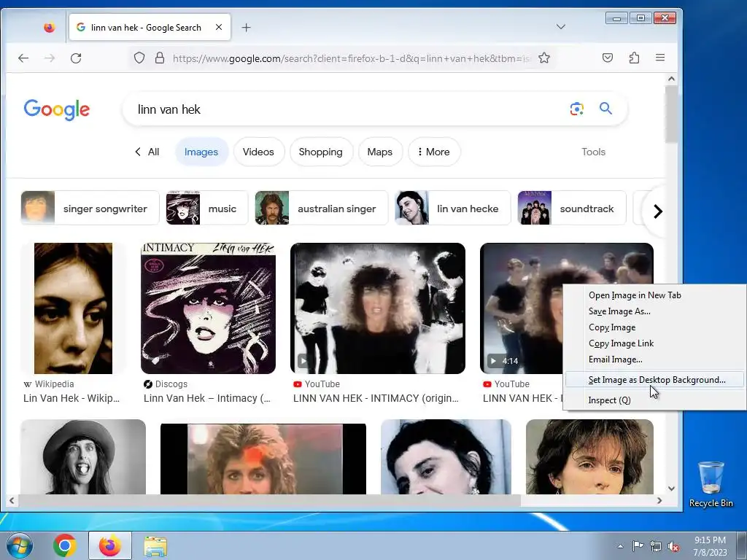
Task: Search by image with Google Lens
Action: pyautogui.click(x=576, y=109)
